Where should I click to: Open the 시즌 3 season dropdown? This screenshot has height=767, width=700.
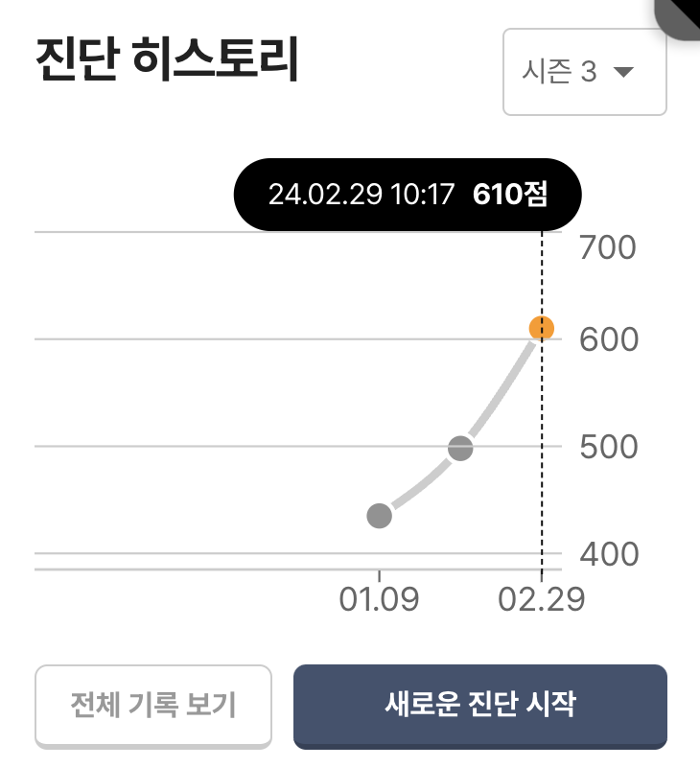pos(585,72)
